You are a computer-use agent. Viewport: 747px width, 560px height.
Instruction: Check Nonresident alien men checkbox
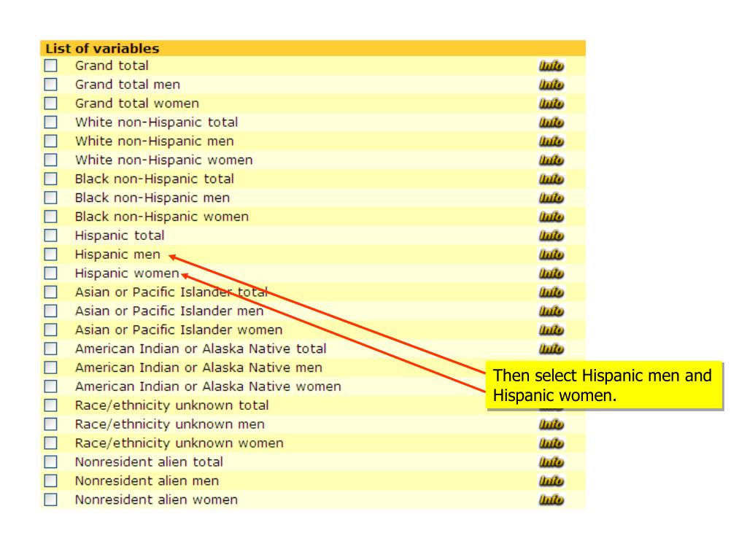click(x=50, y=481)
